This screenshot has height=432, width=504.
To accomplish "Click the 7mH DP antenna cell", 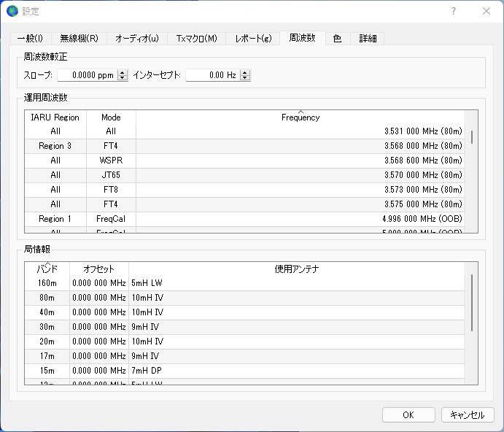I will [297, 371].
